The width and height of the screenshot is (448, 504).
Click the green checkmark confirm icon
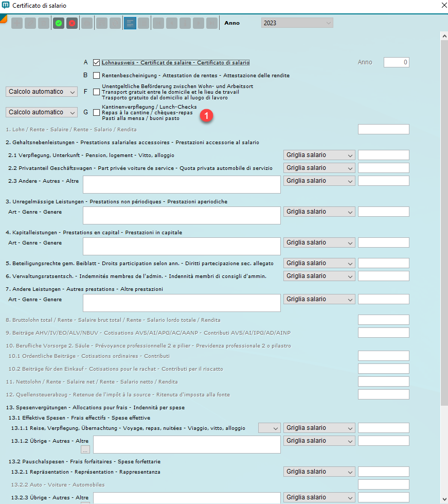[58, 23]
